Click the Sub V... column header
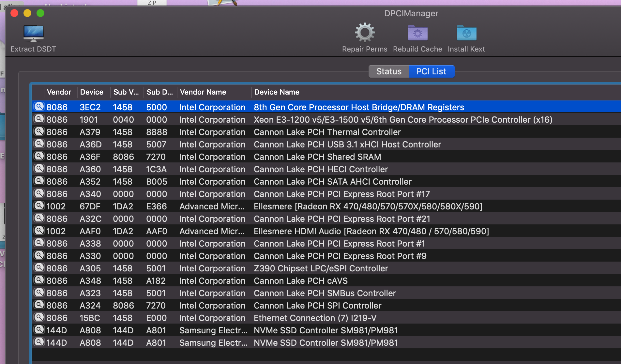Viewport: 621px width, 364px height. 127,92
